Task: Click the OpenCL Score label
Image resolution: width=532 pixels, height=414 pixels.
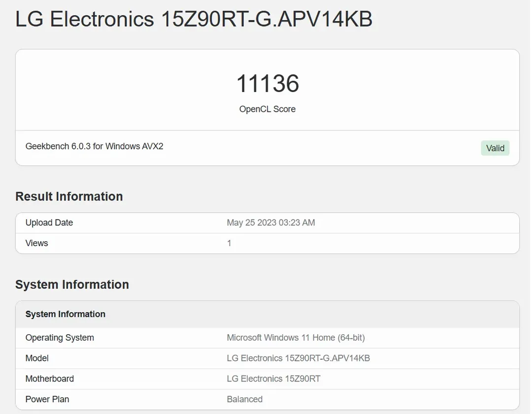Action: pyautogui.click(x=267, y=109)
